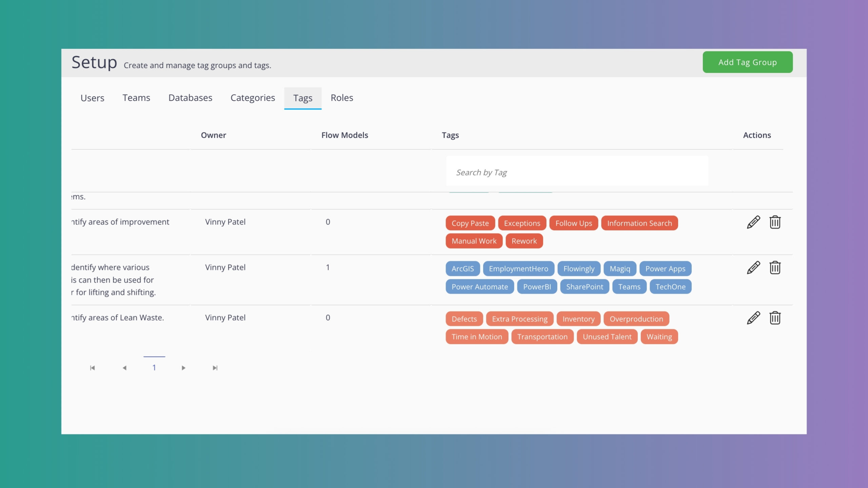
Task: Click the Add Tag Group button
Action: pos(747,62)
